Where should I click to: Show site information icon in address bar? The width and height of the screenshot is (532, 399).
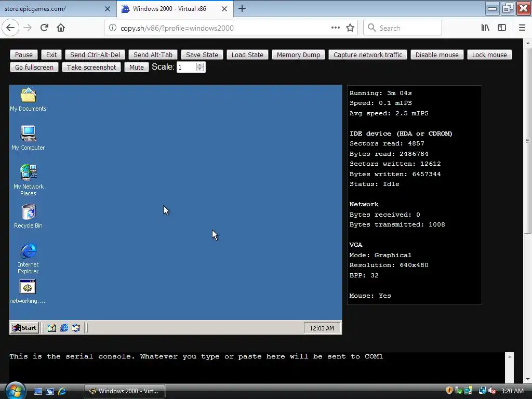tap(113, 28)
